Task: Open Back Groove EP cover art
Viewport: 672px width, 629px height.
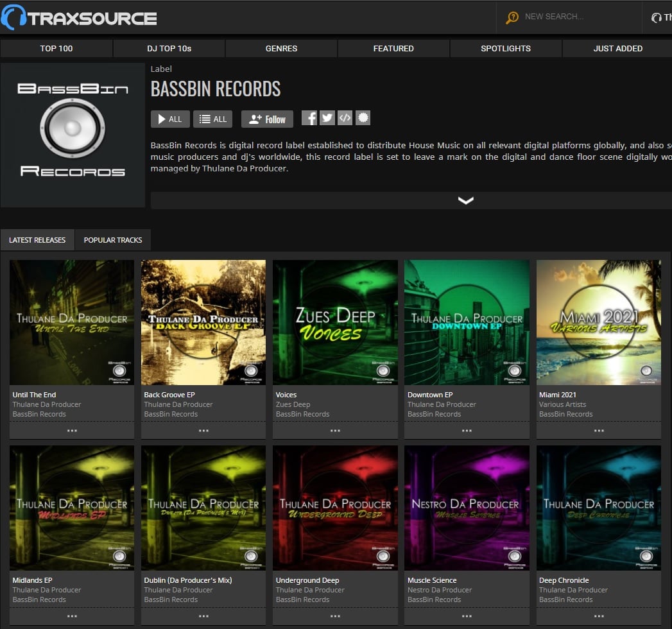Action: click(x=203, y=323)
